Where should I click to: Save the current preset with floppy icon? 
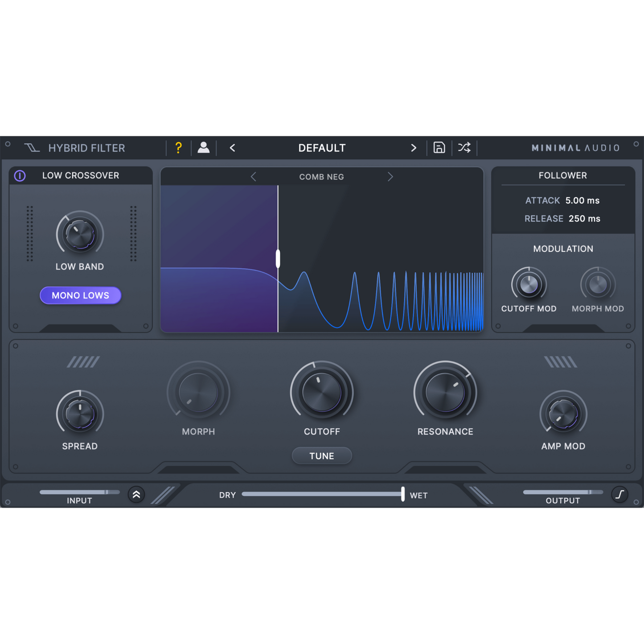point(439,148)
